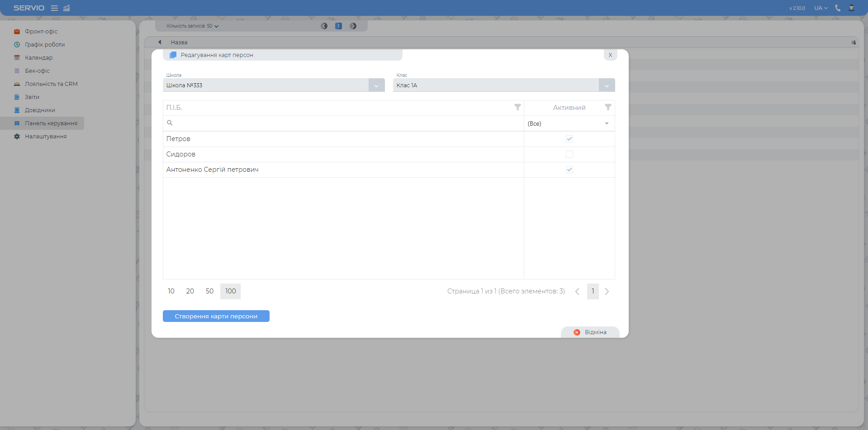Check the Активний checkbox for Сидоров

pyautogui.click(x=569, y=154)
